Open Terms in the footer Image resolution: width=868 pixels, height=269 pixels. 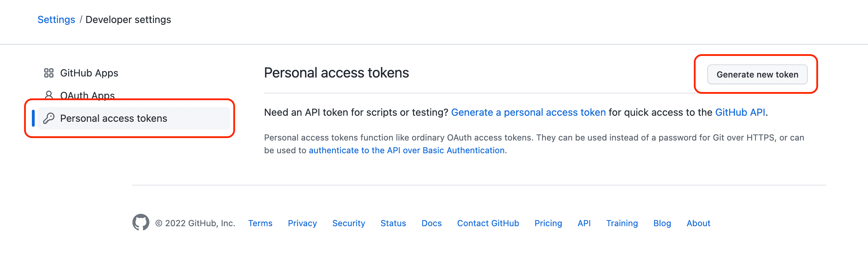click(260, 223)
